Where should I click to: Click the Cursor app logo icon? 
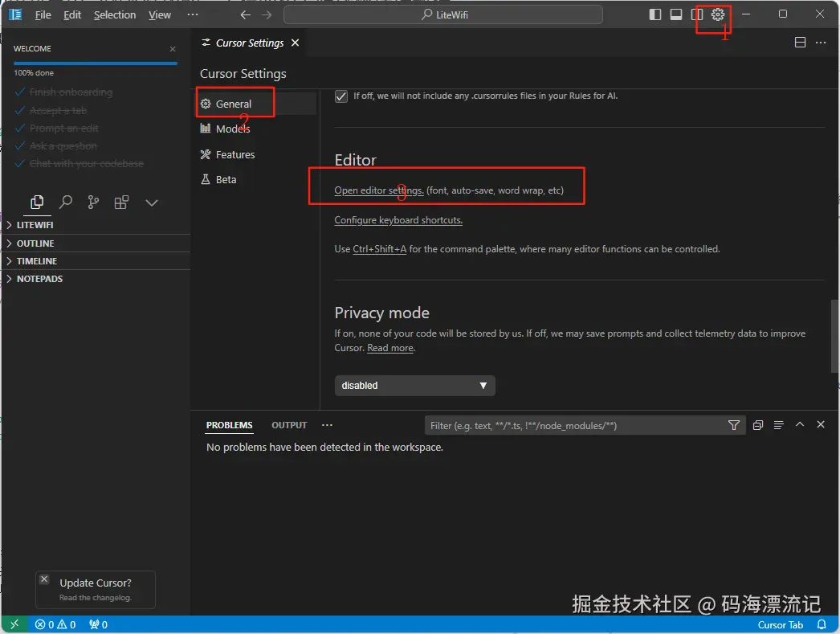point(15,14)
